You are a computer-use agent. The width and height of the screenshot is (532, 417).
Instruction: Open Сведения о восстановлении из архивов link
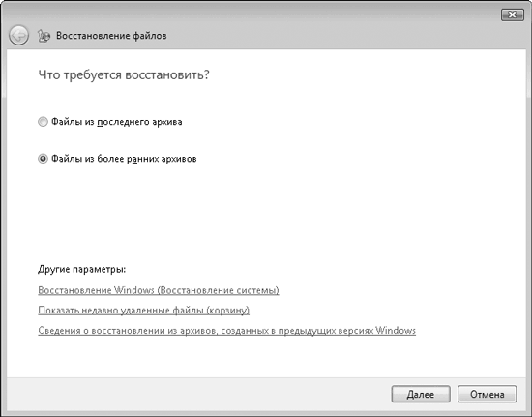226,331
